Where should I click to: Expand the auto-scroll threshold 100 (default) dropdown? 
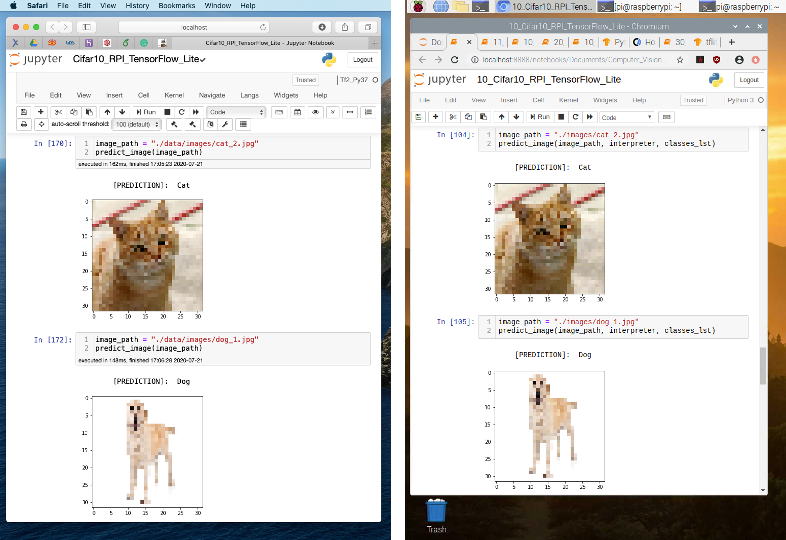click(x=137, y=124)
